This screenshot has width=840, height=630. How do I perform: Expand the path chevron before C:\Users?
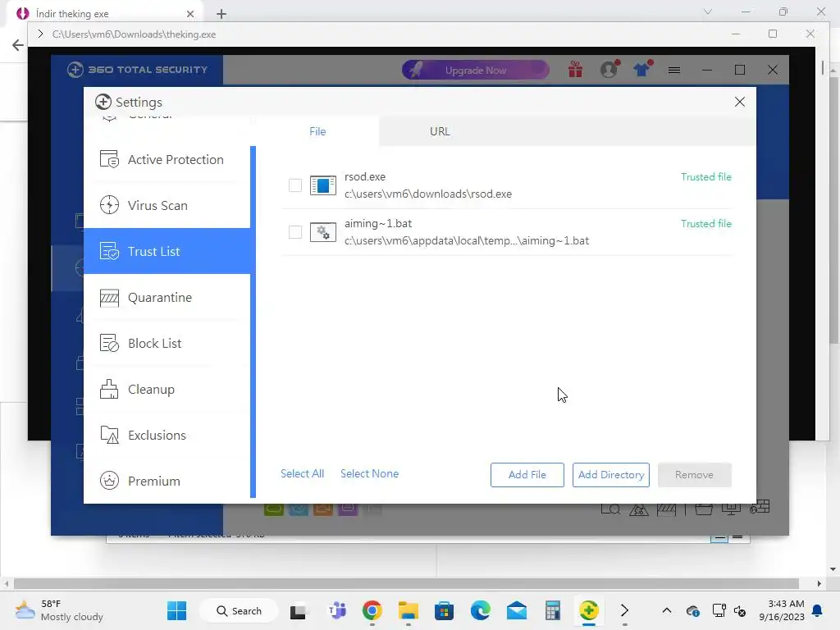point(40,34)
